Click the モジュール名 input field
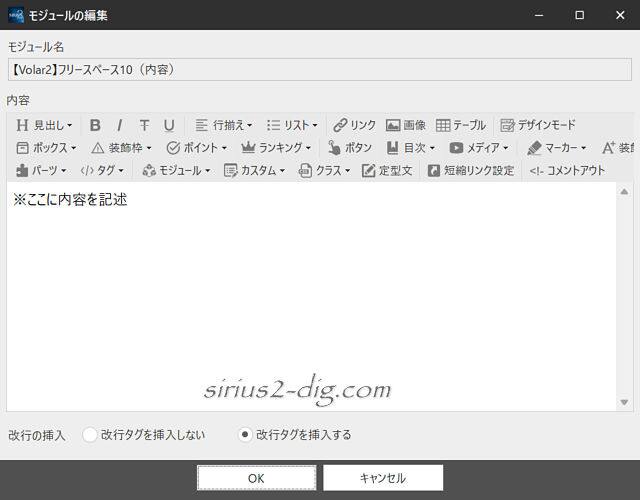This screenshot has height=500, width=640. coord(320,69)
